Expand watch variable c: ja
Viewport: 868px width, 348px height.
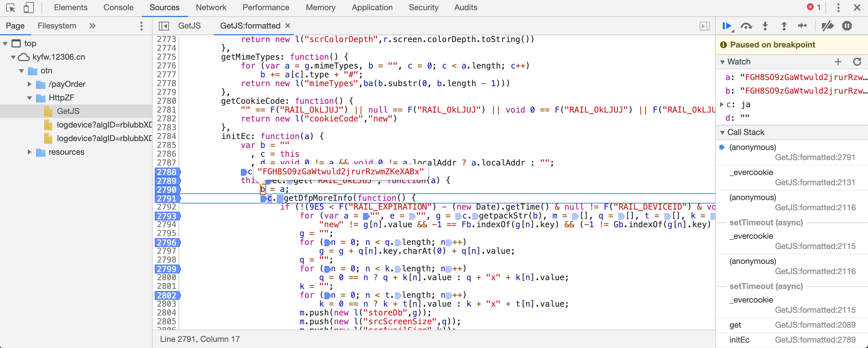tap(722, 104)
